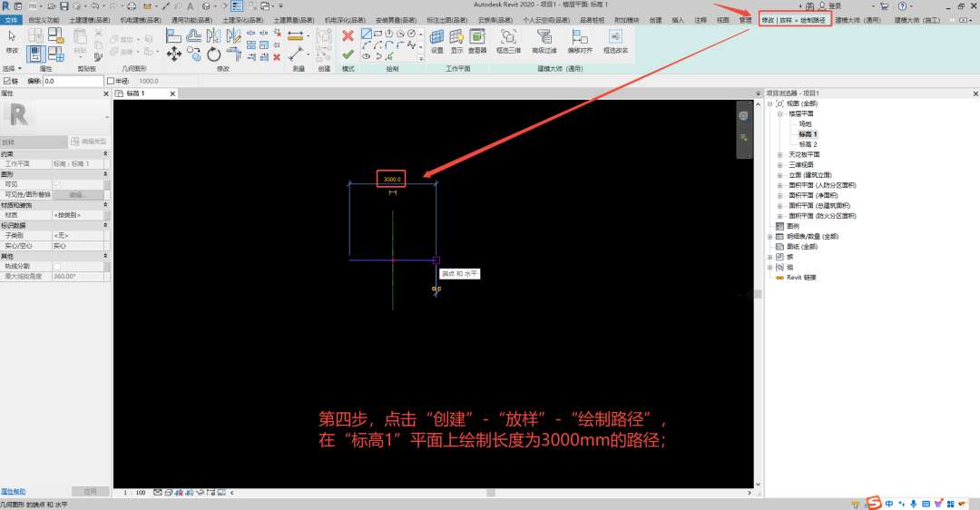Click the 设置 work plane set icon
The image size is (980, 510).
click(x=436, y=41)
